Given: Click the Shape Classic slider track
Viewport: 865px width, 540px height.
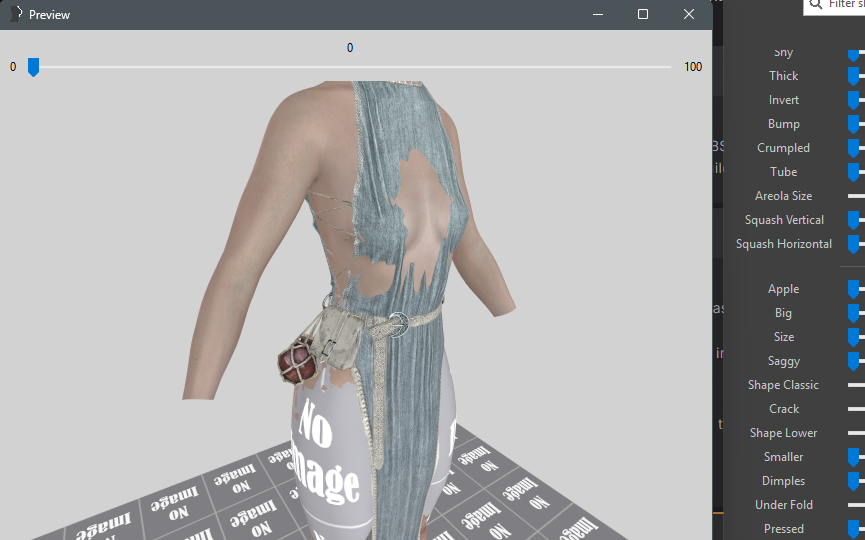Looking at the screenshot, I should (x=856, y=385).
